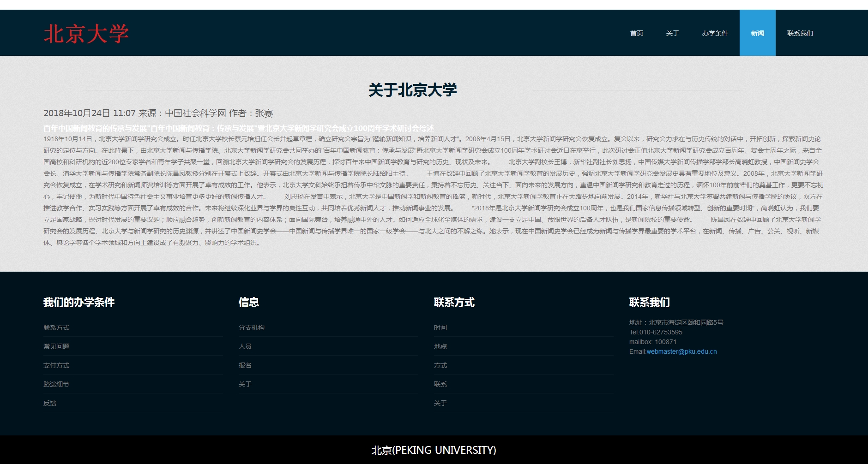868x464 pixels.
Task: Select 办学条件 in the navigation bar
Action: (x=715, y=33)
